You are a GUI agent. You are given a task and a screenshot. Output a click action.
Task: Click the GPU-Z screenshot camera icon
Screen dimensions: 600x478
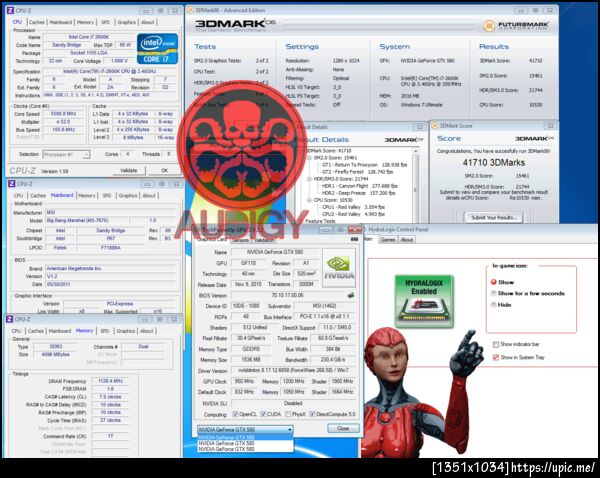tap(354, 239)
